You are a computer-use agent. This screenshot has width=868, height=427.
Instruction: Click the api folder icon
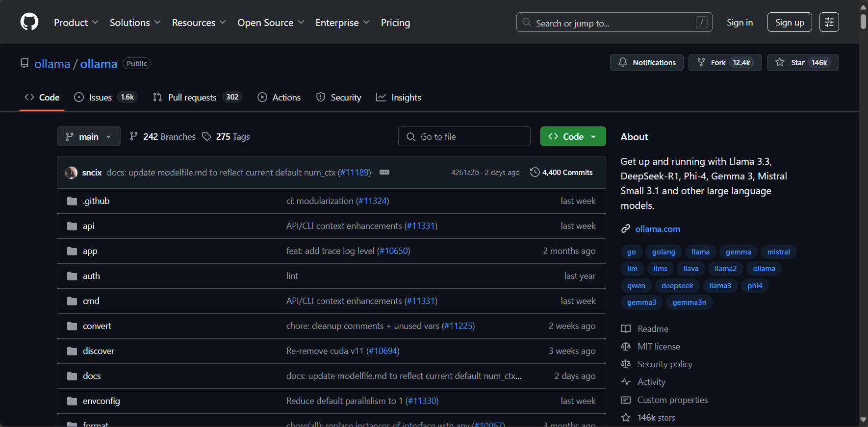(x=72, y=226)
